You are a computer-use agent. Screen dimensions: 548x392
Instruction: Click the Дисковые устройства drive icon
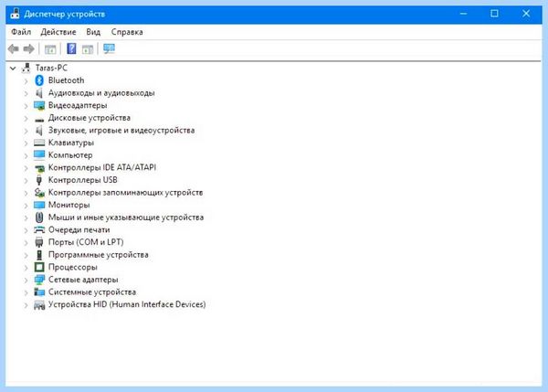pos(39,120)
